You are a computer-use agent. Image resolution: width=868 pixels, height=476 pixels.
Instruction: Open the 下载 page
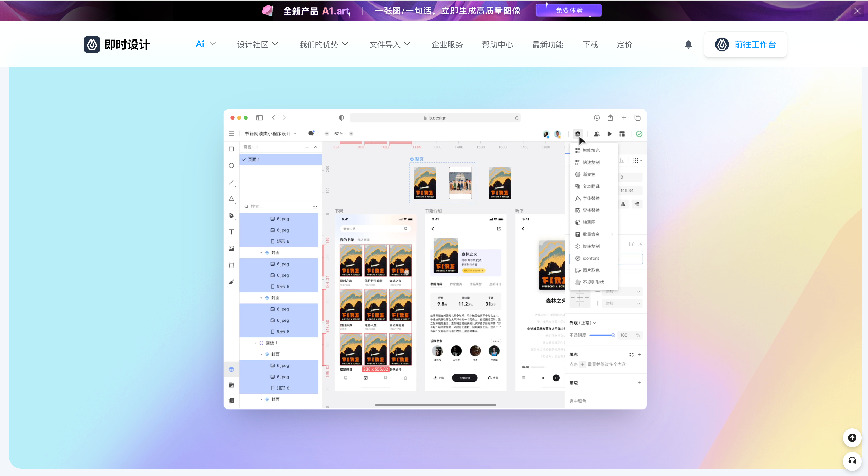click(590, 44)
